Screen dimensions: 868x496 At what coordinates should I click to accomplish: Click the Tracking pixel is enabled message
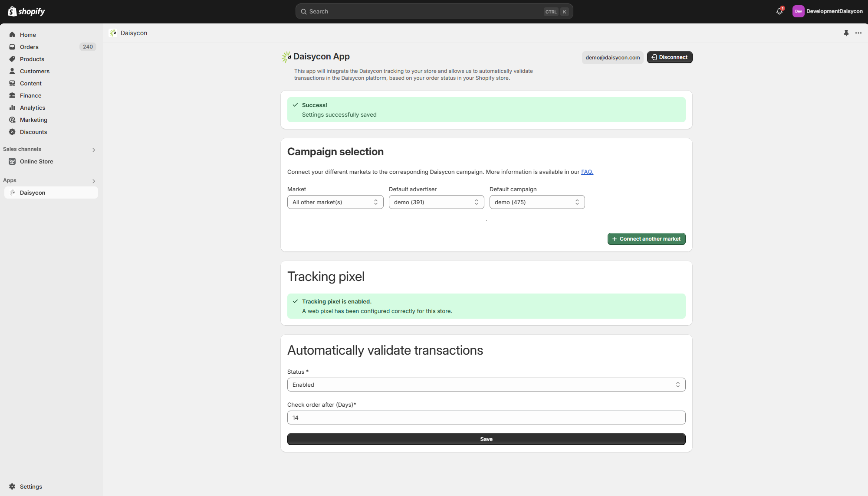click(337, 302)
